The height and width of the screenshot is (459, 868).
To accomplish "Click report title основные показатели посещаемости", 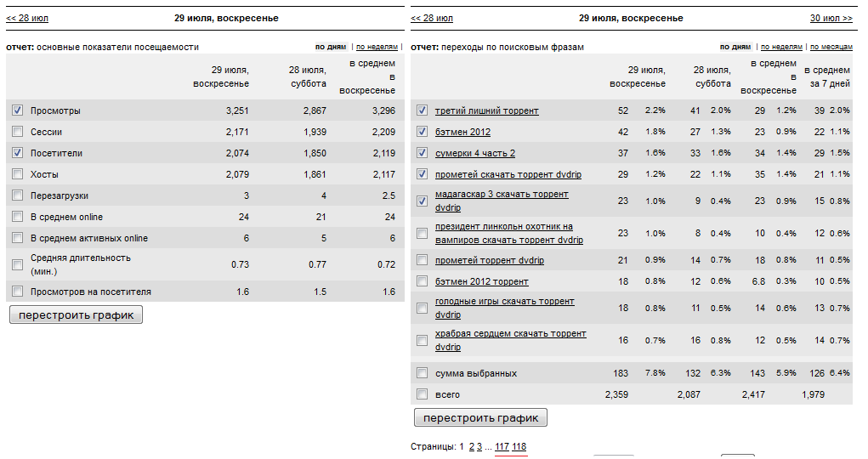I will [x=117, y=47].
